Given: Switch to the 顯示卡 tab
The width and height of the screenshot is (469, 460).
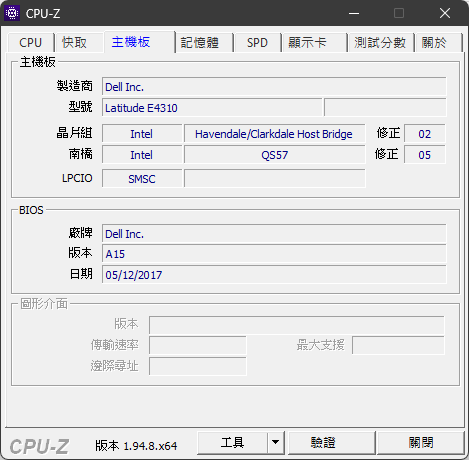Looking at the screenshot, I should [315, 43].
